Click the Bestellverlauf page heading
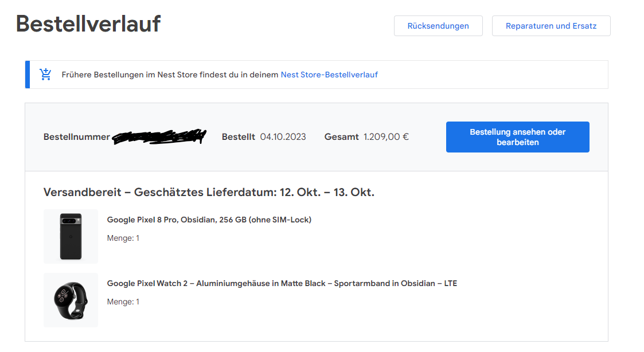This screenshot has width=644, height=352. click(88, 24)
